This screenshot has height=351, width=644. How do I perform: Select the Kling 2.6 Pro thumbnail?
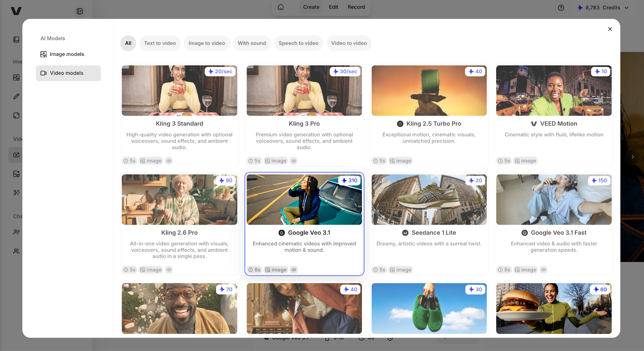click(x=180, y=200)
